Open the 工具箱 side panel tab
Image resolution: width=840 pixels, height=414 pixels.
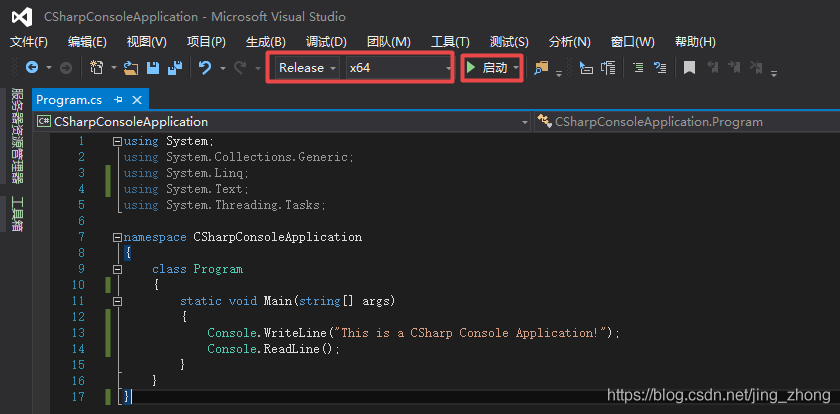click(17, 214)
